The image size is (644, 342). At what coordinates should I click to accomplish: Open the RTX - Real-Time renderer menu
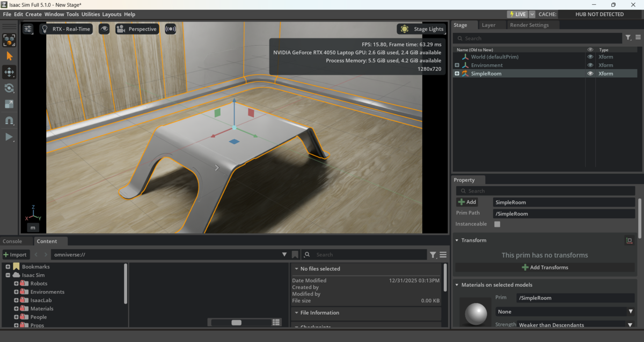(66, 29)
